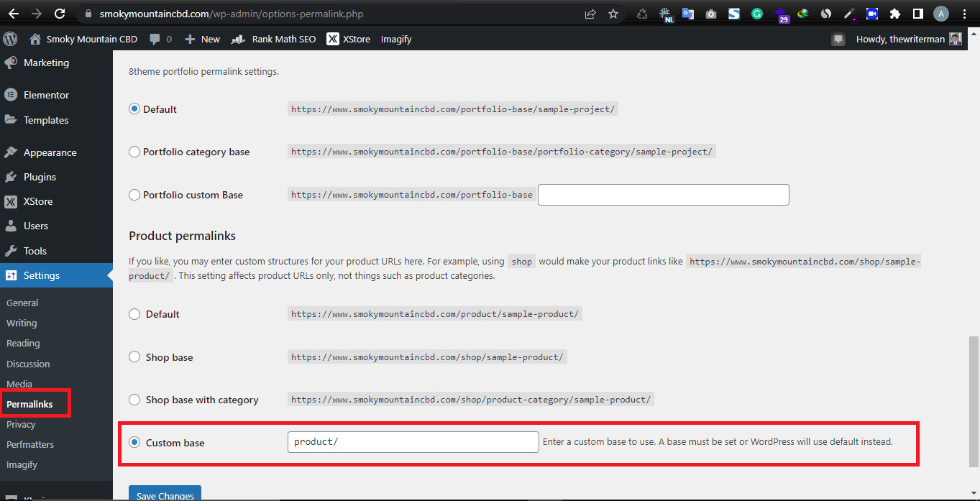Screen dimensions: 980x501
Task: Go to Reading settings submenu
Action: point(23,343)
